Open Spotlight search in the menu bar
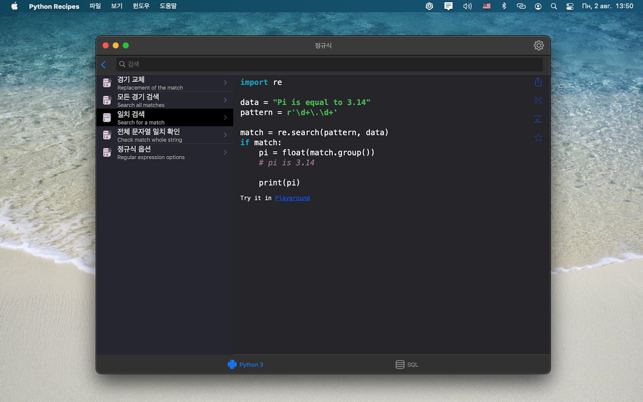 (554, 6)
